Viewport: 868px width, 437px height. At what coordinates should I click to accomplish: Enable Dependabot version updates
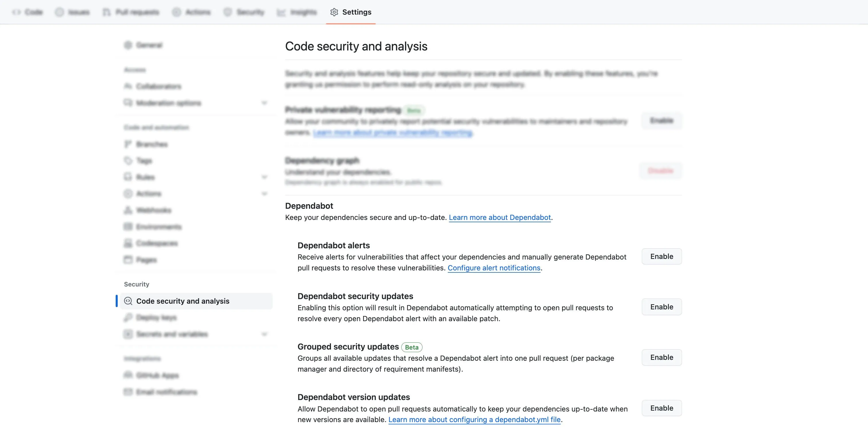tap(661, 408)
